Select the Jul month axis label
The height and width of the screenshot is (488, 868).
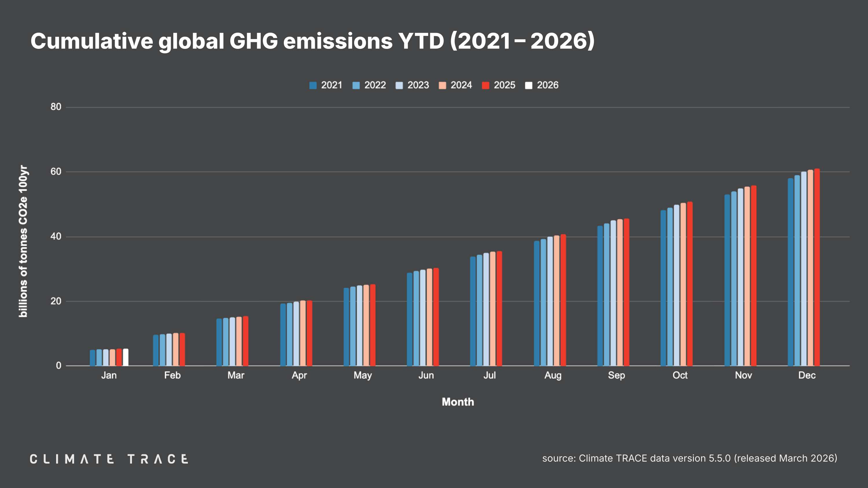[489, 375]
